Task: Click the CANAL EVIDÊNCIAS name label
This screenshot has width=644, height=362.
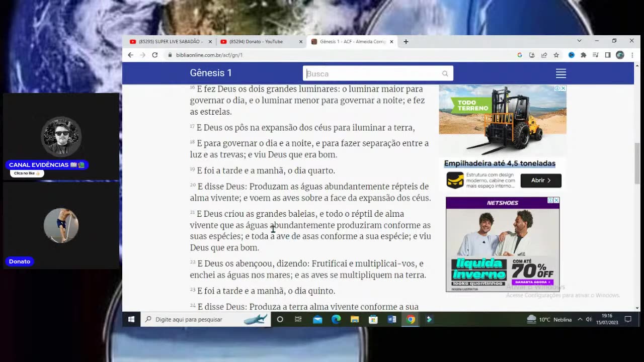Action: point(47,165)
